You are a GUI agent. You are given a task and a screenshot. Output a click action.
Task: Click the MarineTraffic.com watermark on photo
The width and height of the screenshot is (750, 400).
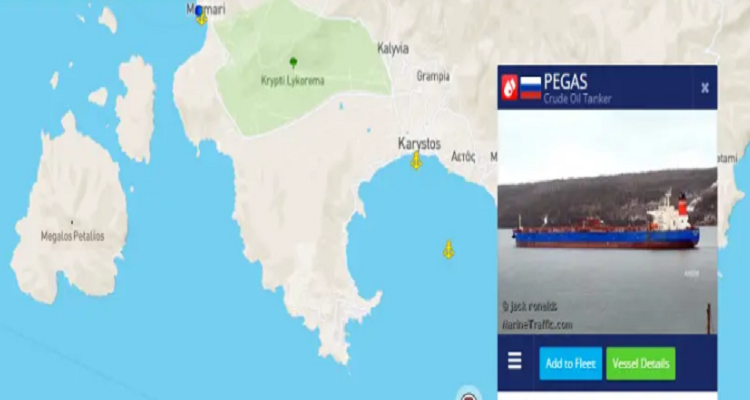point(537,325)
